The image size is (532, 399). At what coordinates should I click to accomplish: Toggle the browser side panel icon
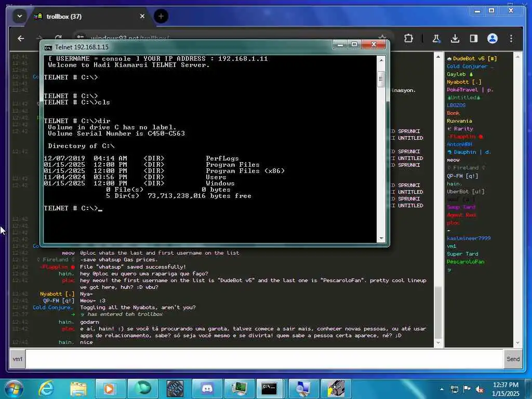tap(474, 38)
